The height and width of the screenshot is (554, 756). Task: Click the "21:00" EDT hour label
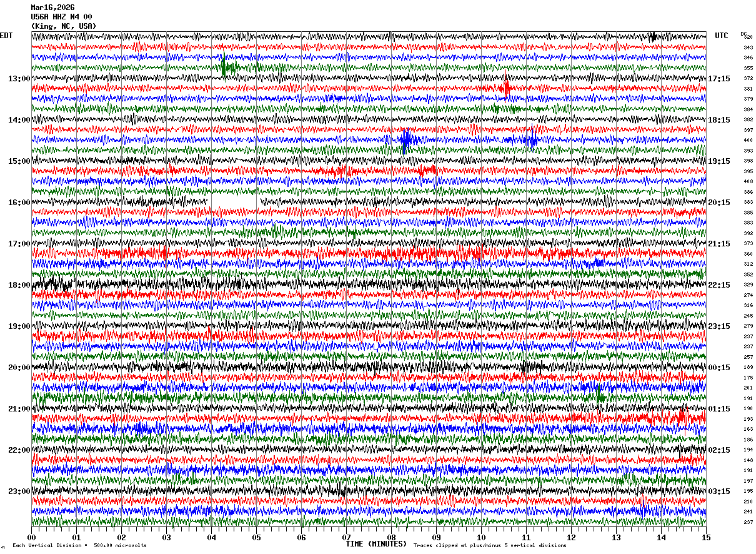pyautogui.click(x=19, y=408)
